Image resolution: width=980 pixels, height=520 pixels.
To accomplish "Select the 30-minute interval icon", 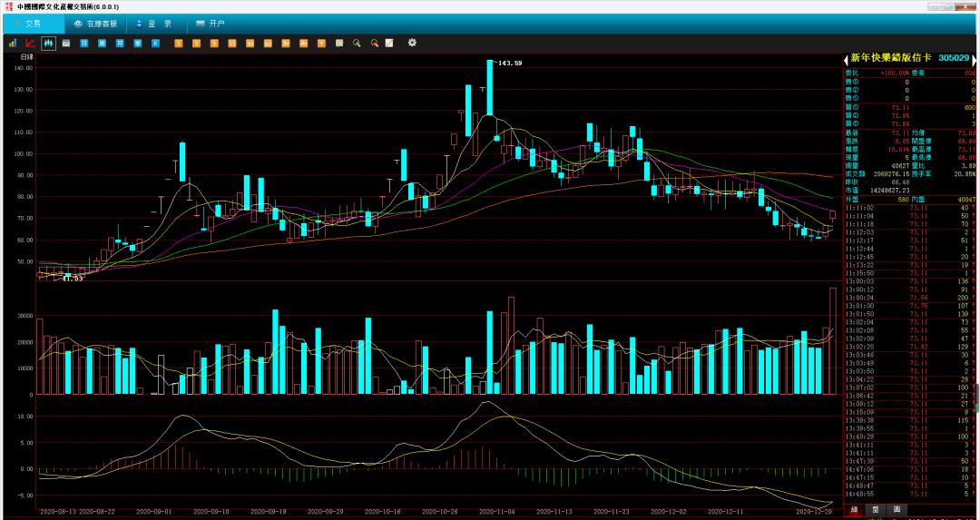I will (x=250, y=44).
